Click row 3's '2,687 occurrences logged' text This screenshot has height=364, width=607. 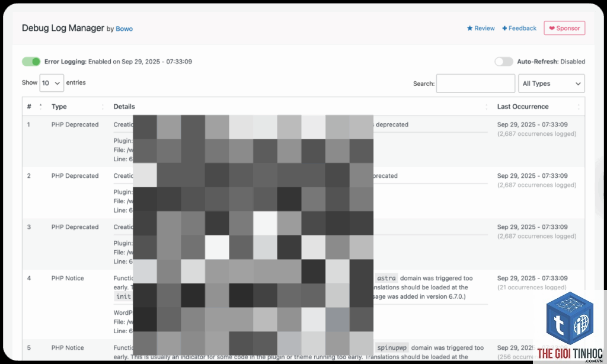pyautogui.click(x=536, y=236)
